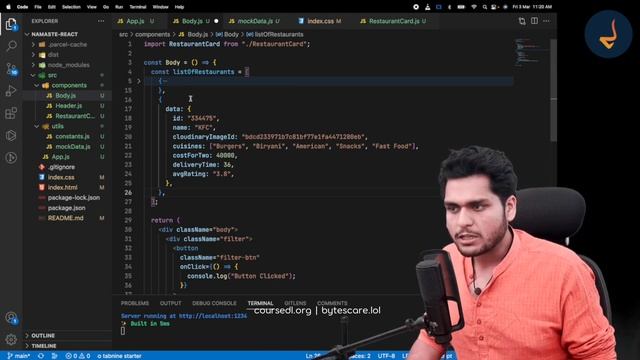This screenshot has height=360, width=640.
Task: Open the Apple menu
Action: pos(8,7)
